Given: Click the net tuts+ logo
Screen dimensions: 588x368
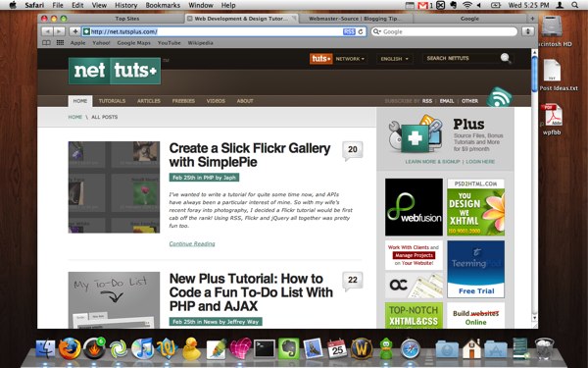Looking at the screenshot, I should (115, 71).
